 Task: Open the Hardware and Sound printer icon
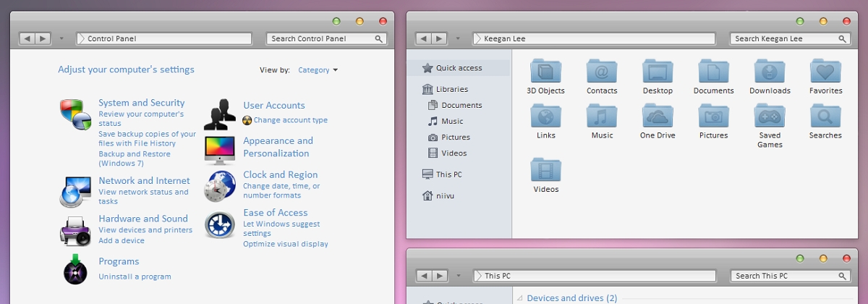[75, 230]
